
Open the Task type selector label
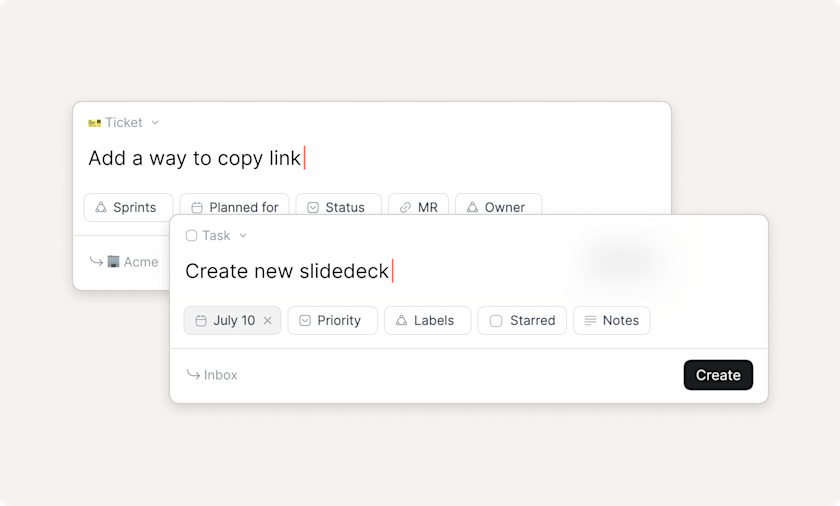pos(216,236)
